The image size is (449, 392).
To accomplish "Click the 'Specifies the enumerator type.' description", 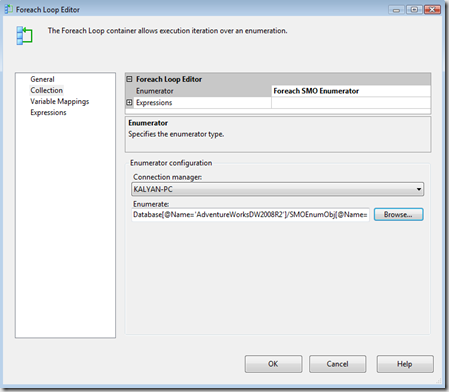I will coord(176,134).
